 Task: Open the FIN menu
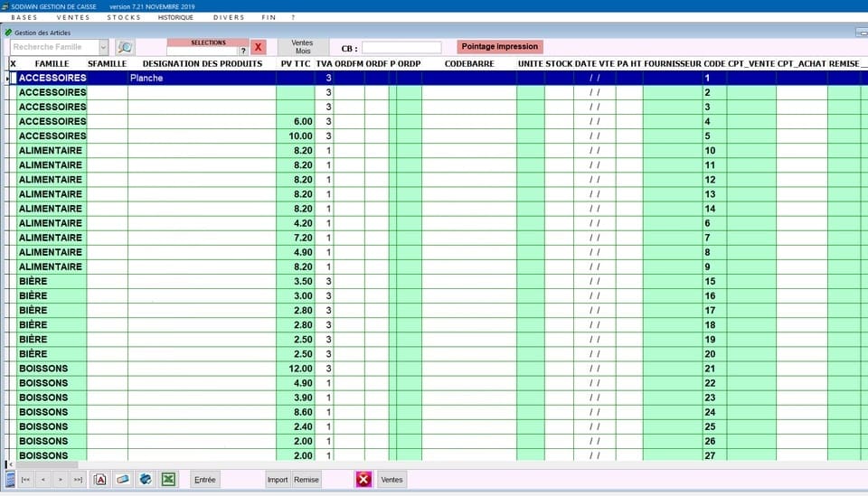coord(269,18)
